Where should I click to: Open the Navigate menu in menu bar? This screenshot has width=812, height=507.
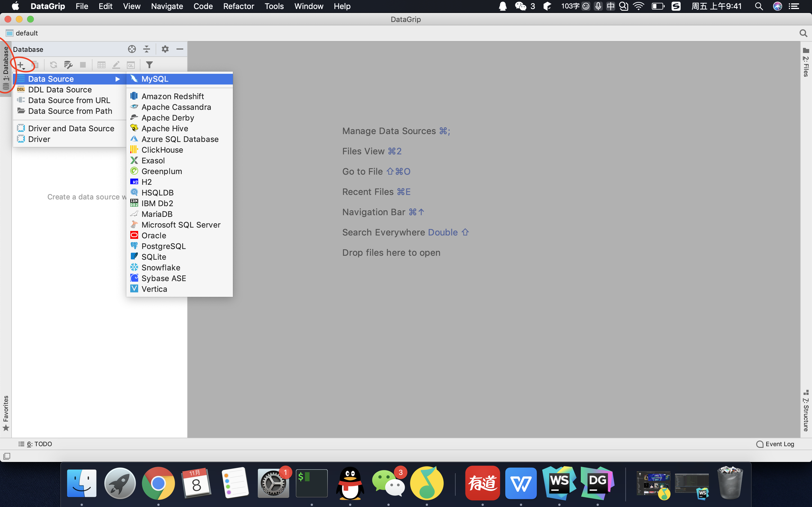tap(167, 6)
